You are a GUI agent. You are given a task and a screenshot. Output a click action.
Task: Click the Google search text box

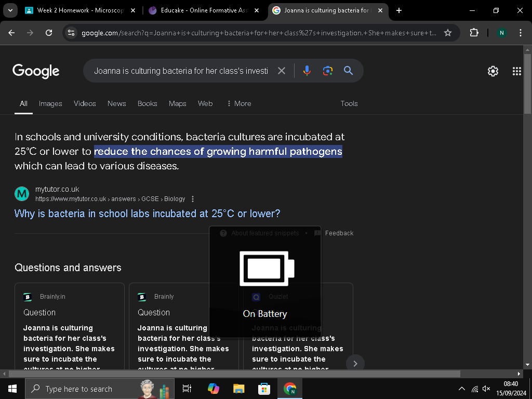tap(181, 71)
